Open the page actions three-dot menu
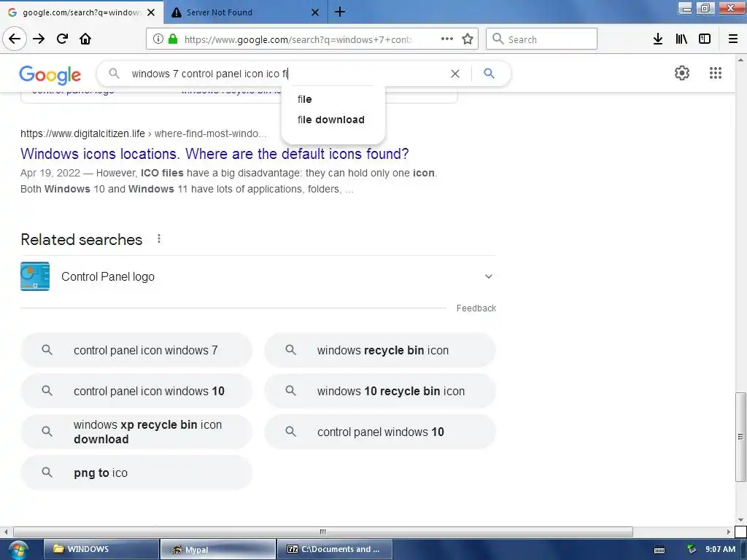 click(447, 39)
